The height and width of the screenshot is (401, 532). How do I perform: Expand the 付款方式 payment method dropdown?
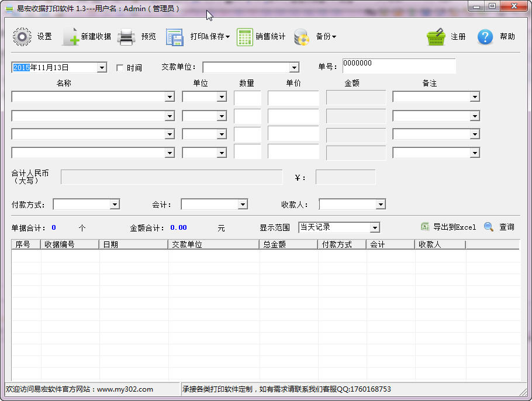[115, 204]
